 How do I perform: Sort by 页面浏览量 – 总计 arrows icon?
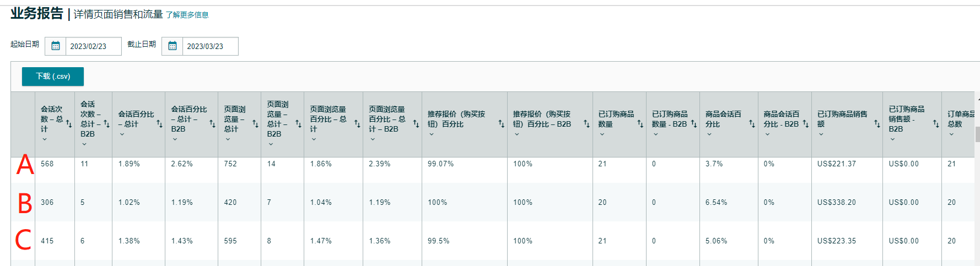click(255, 124)
